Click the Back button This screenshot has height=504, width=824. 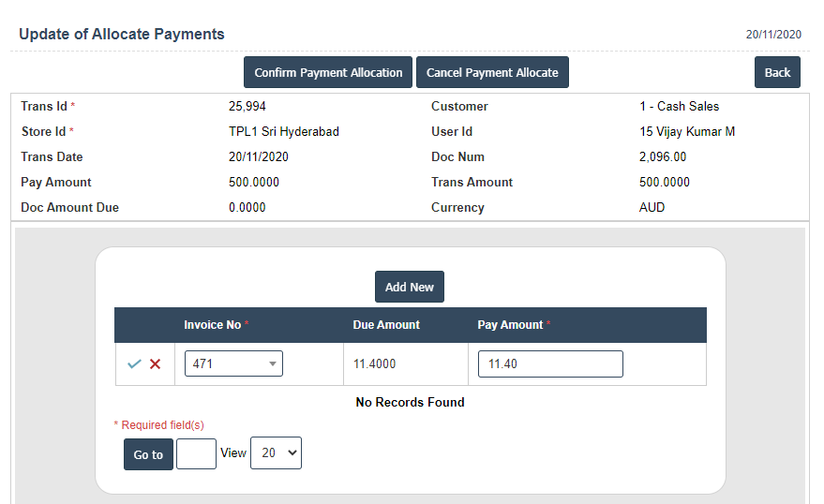click(x=777, y=72)
